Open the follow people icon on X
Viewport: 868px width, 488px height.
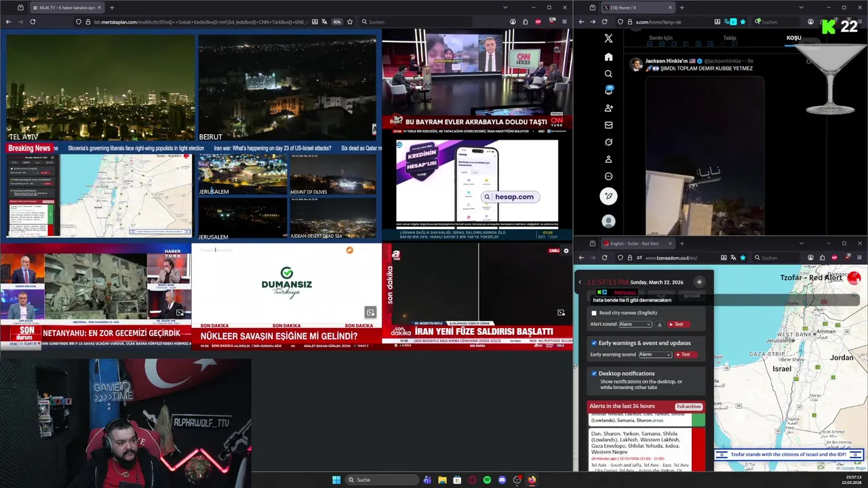pos(608,108)
